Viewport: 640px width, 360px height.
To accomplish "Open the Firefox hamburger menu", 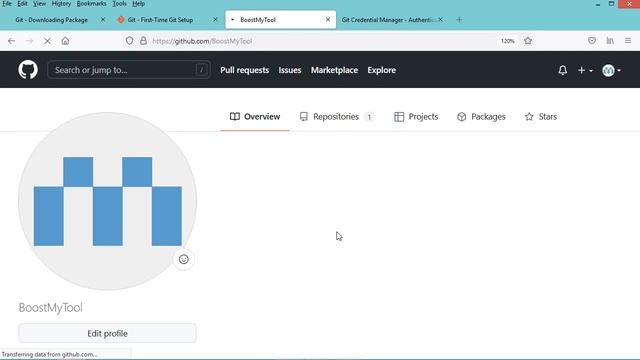I will 628,41.
